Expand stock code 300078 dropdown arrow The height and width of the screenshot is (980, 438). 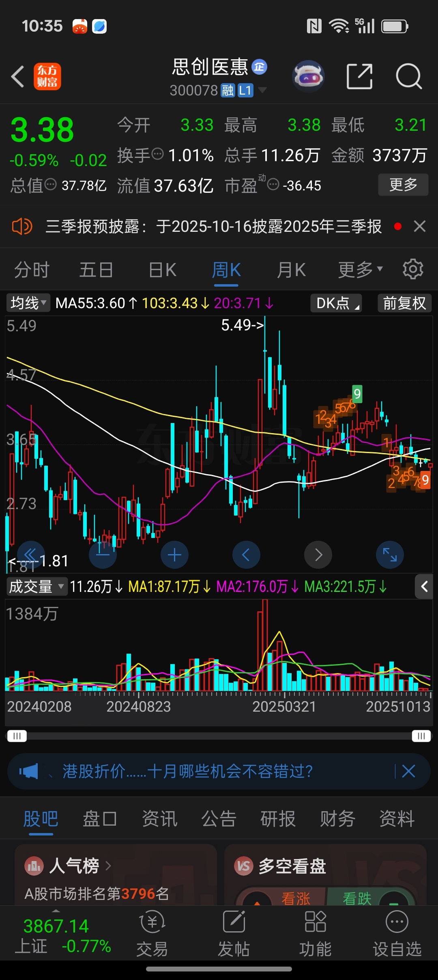(262, 90)
